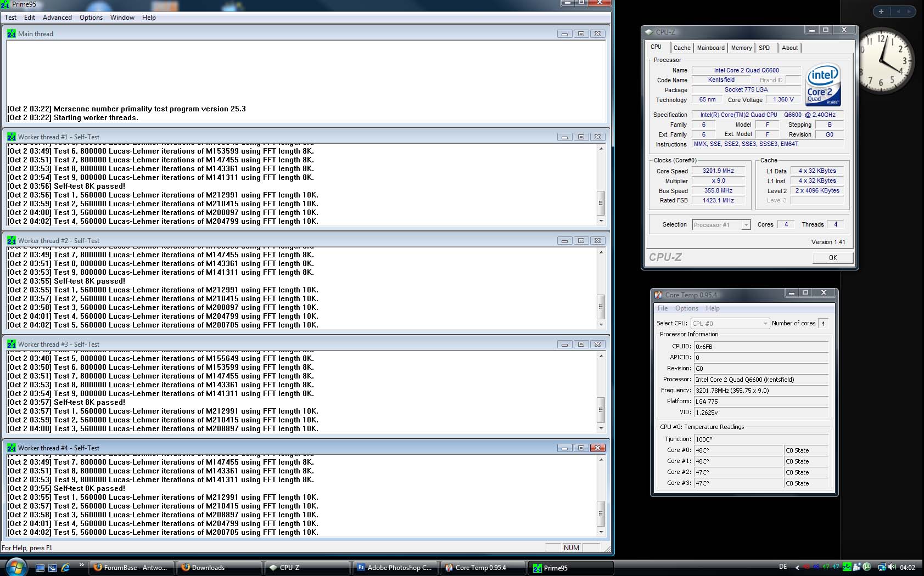
Task: Switch to ForumBase Firefox taskbar button
Action: 132,568
